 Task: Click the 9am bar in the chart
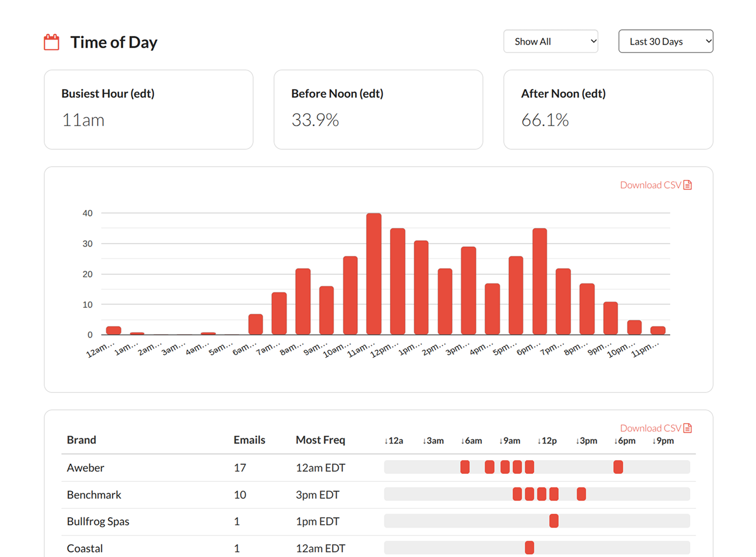click(x=326, y=310)
